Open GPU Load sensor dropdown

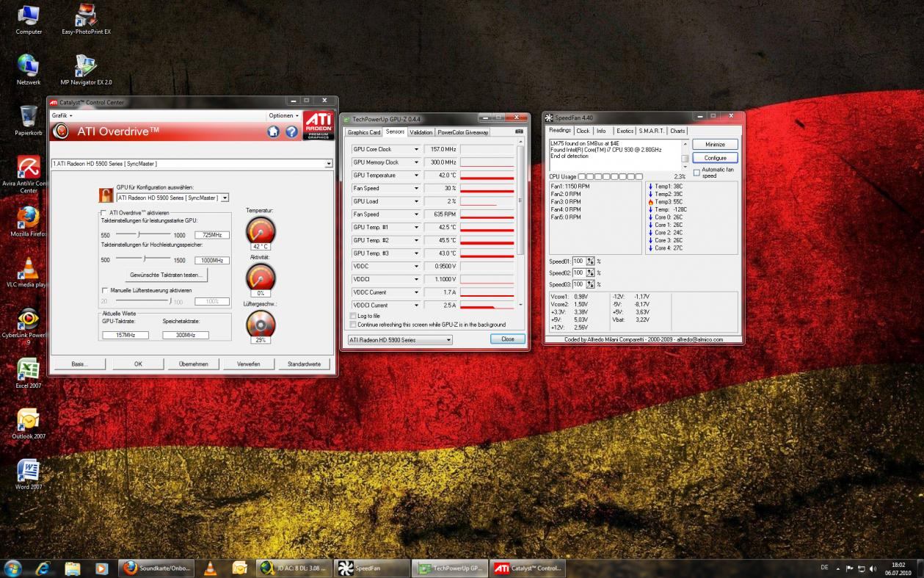pos(416,201)
